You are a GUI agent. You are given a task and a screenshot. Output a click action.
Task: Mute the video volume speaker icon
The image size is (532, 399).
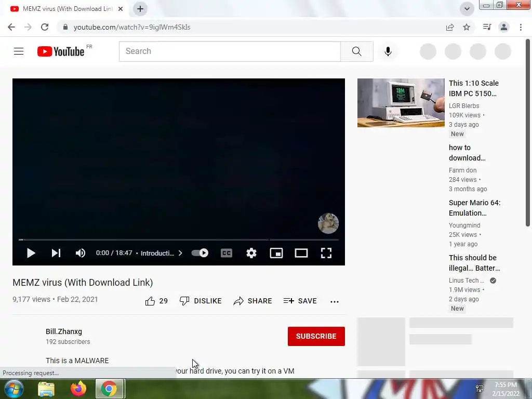81,253
